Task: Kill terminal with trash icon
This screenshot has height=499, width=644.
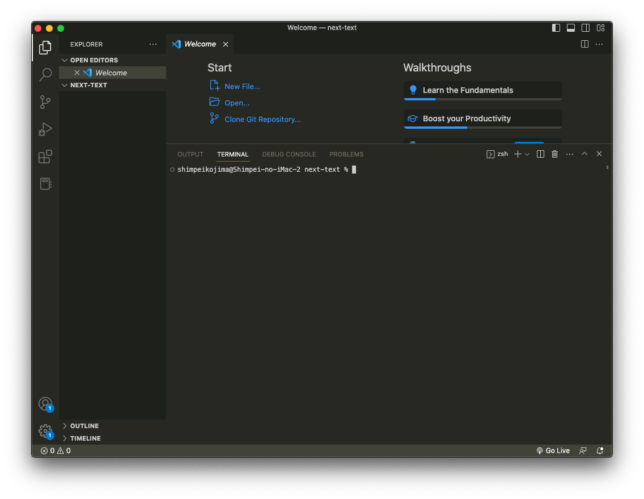Action: (x=554, y=154)
